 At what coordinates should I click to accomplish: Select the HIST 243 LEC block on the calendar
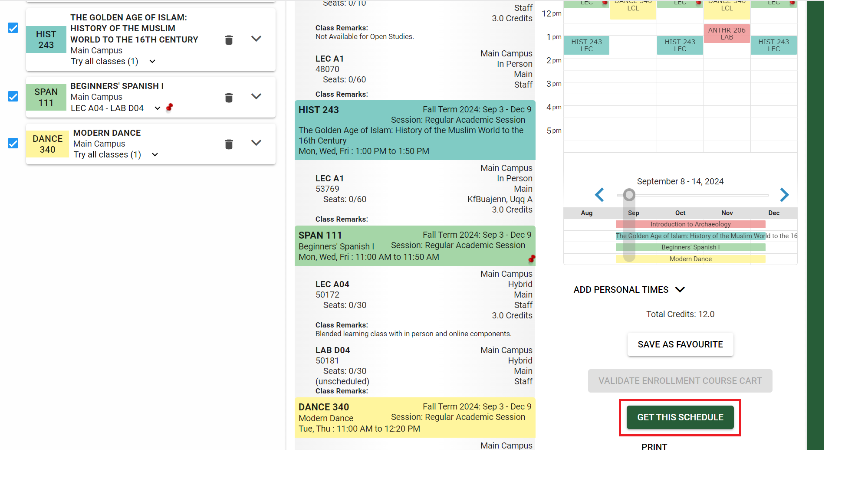pyautogui.click(x=586, y=45)
